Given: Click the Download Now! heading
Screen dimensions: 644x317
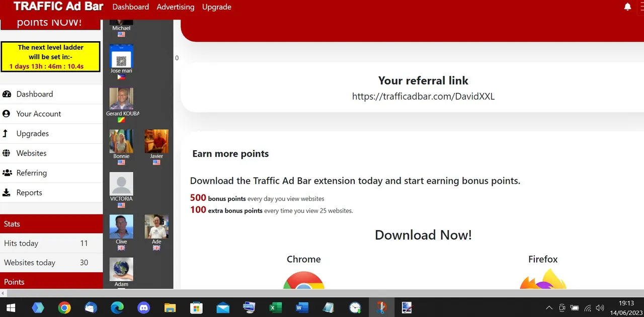Looking at the screenshot, I should coord(424,235).
